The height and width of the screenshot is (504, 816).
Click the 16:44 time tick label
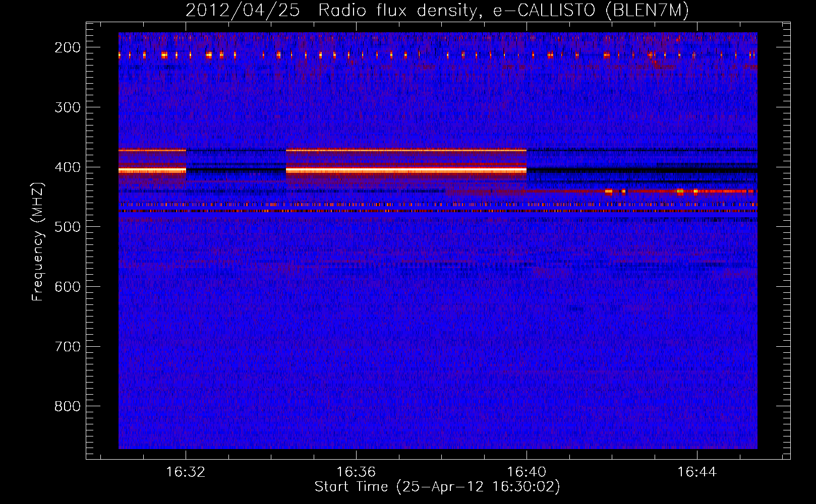pos(697,472)
